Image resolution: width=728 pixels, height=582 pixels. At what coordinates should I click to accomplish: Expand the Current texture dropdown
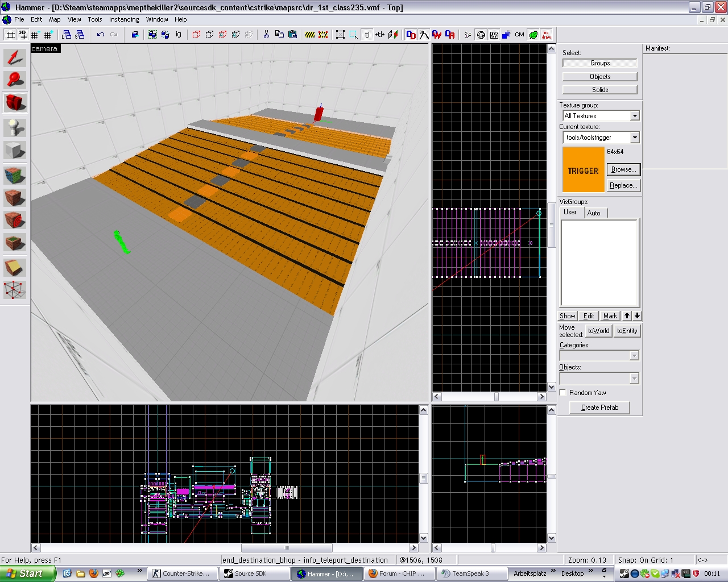coord(635,138)
